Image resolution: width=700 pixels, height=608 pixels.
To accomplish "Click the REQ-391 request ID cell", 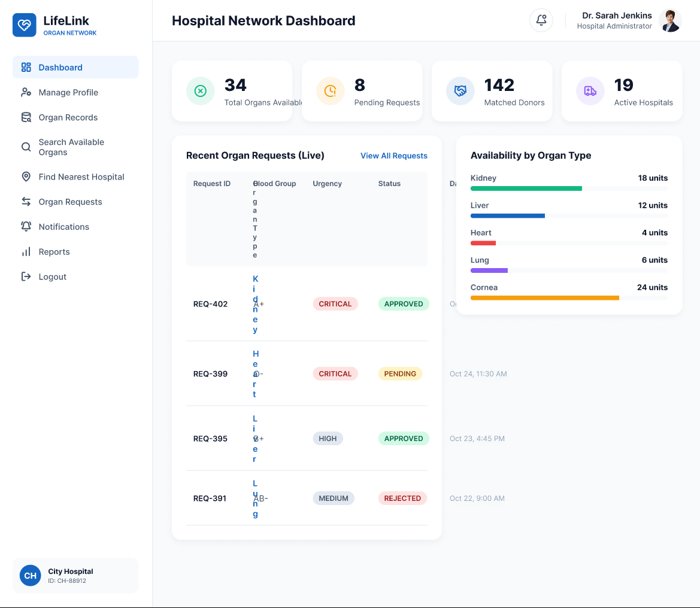I will [210, 498].
